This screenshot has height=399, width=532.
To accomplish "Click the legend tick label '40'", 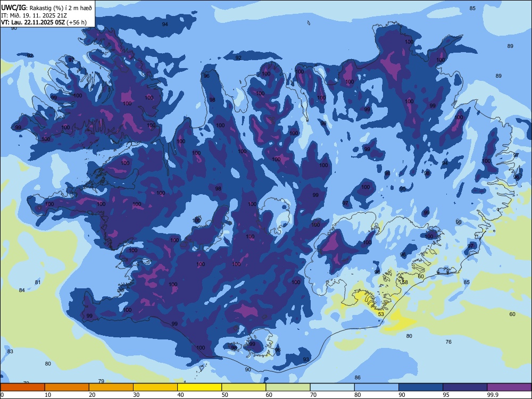I will tap(180, 395).
